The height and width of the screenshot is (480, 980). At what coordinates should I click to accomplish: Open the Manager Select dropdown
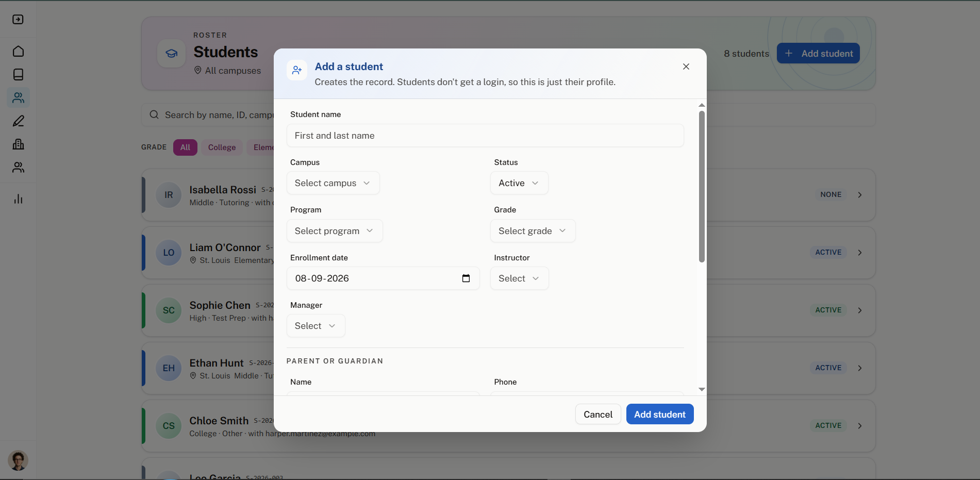point(315,326)
